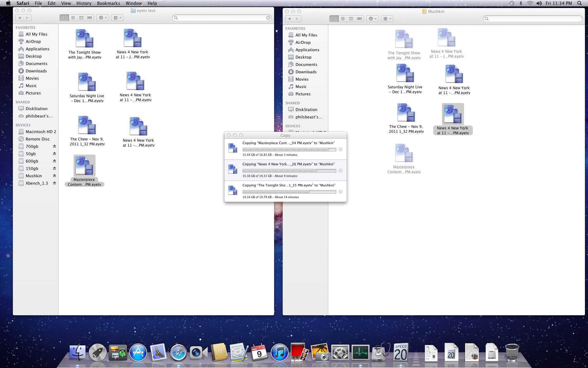Select Saturday Night Live file in eyetv test
588x368 pixels.
[87, 82]
